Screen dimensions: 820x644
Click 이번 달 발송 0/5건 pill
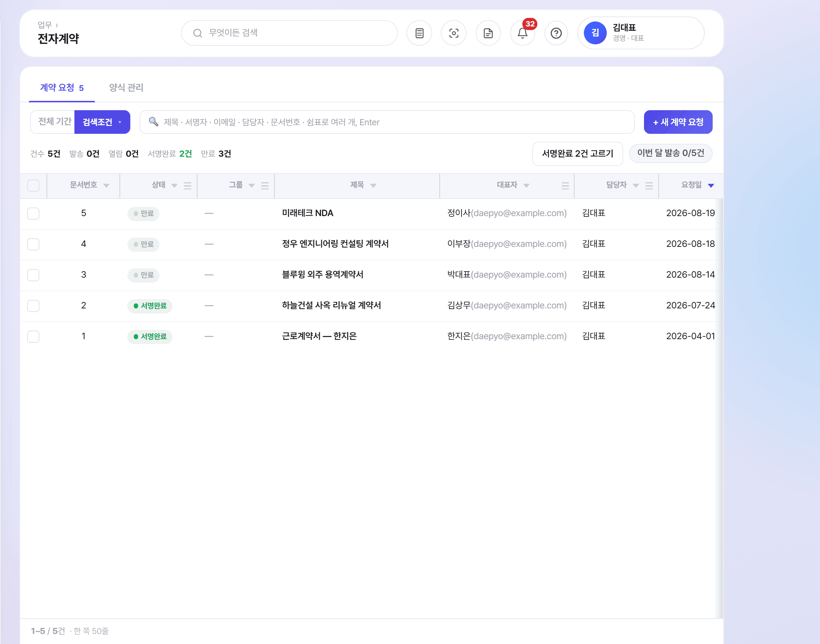coord(670,153)
